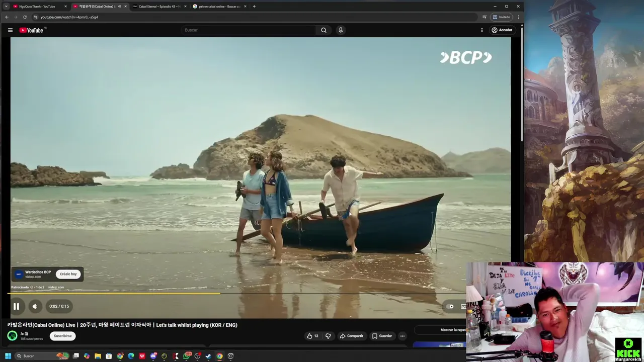This screenshot has height=362, width=644.
Task: Click the YouTube search magnifier button
Action: 324,30
